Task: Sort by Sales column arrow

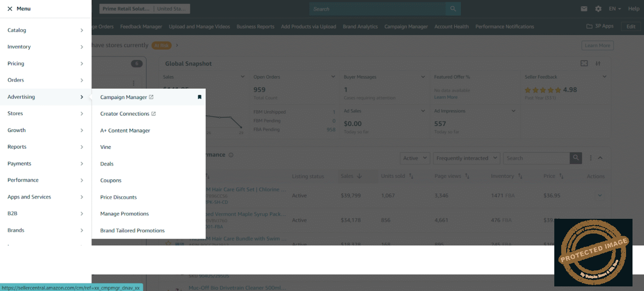Action: pos(359,176)
